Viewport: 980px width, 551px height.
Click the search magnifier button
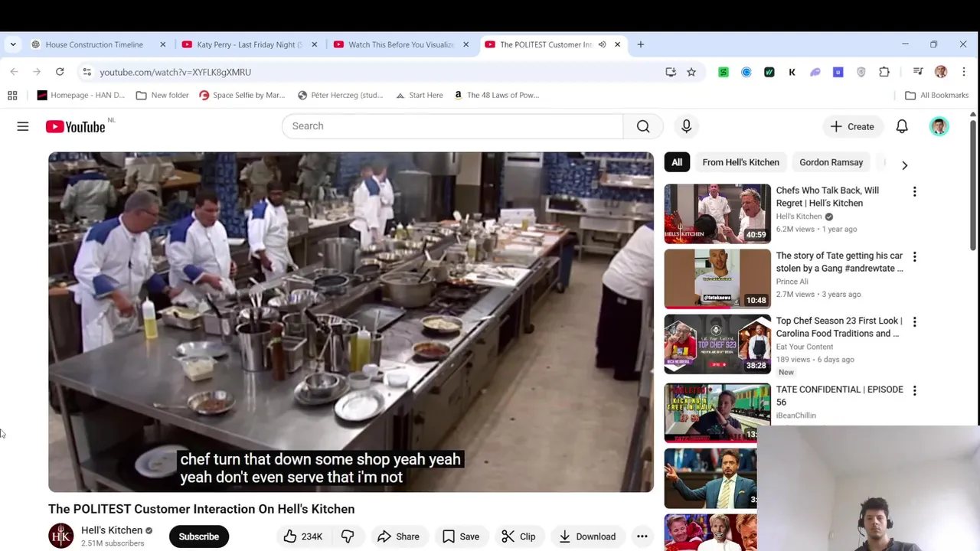(643, 126)
